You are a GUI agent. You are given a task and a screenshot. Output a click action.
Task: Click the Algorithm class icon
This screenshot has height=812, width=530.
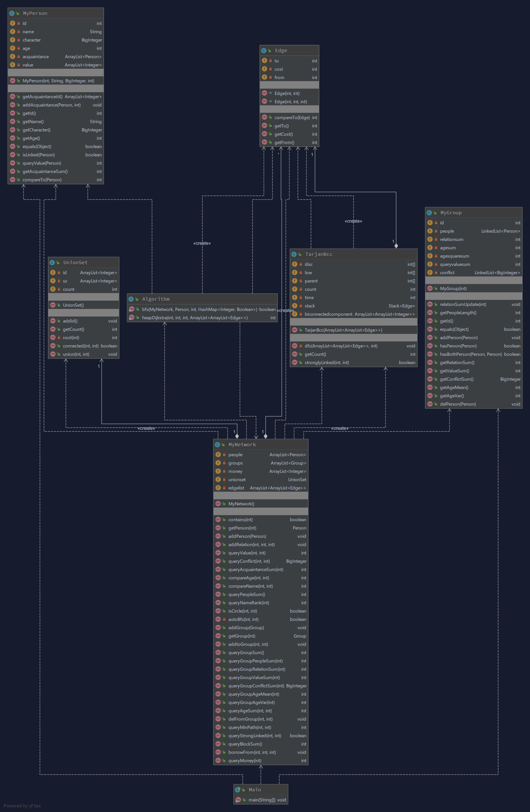coord(131,299)
